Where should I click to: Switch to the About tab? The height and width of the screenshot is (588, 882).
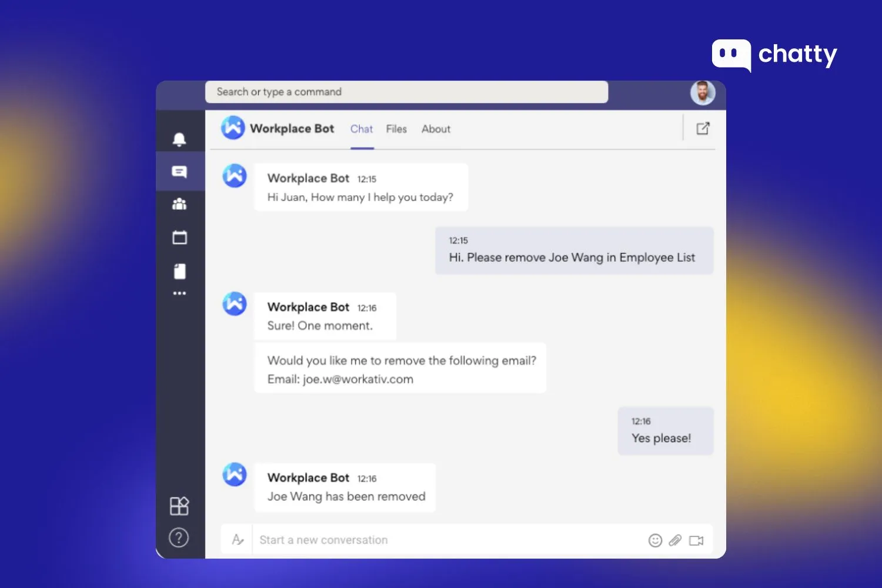[x=436, y=129]
